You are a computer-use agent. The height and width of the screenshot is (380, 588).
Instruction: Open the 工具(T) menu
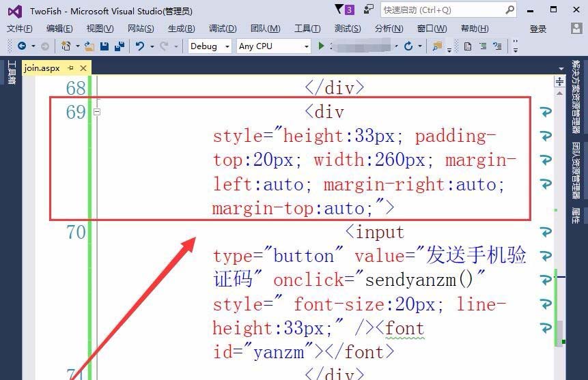point(307,29)
